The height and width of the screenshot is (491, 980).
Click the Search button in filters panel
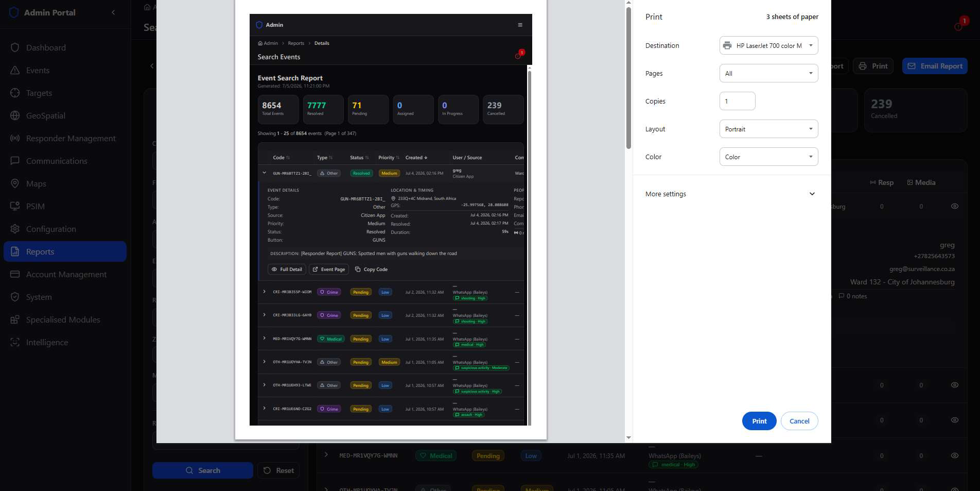(202, 470)
